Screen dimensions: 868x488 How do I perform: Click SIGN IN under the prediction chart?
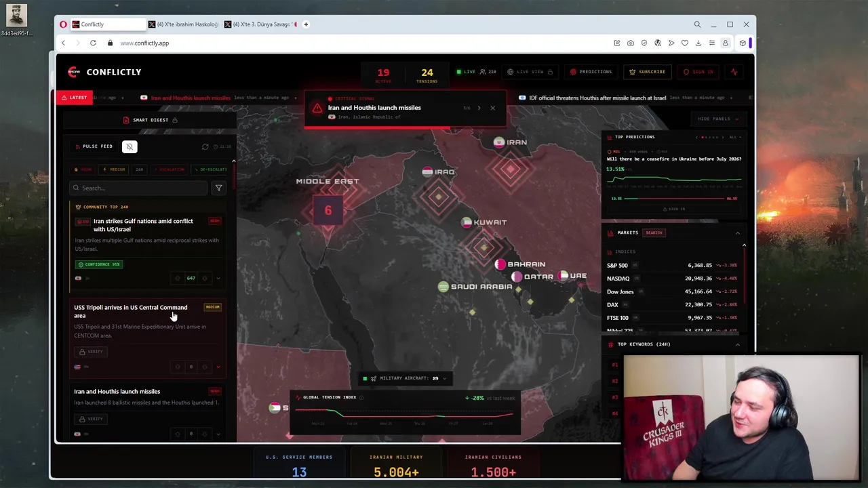pyautogui.click(x=673, y=209)
